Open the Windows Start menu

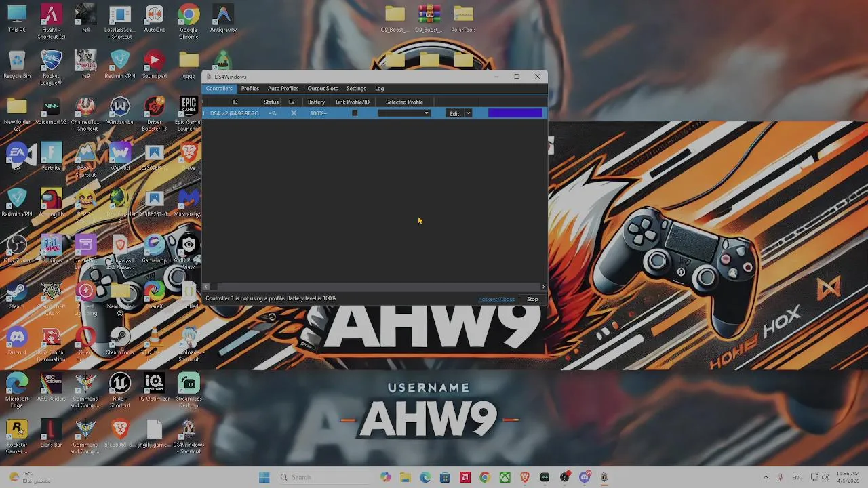pos(264,477)
